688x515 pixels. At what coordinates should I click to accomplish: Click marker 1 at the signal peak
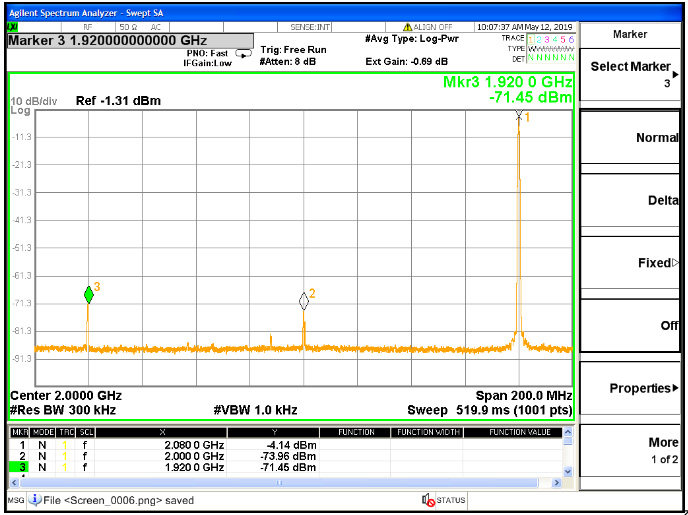tap(518, 116)
